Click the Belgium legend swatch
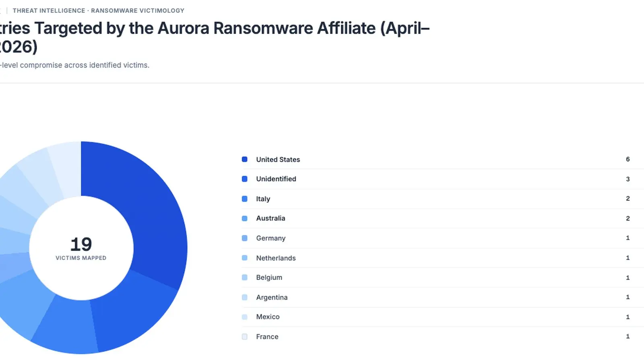The height and width of the screenshot is (362, 644). pos(244,278)
